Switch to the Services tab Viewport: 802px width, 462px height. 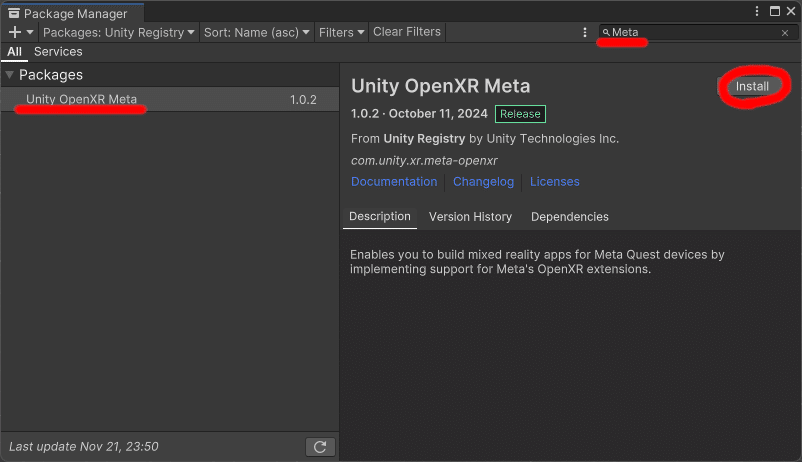(58, 52)
